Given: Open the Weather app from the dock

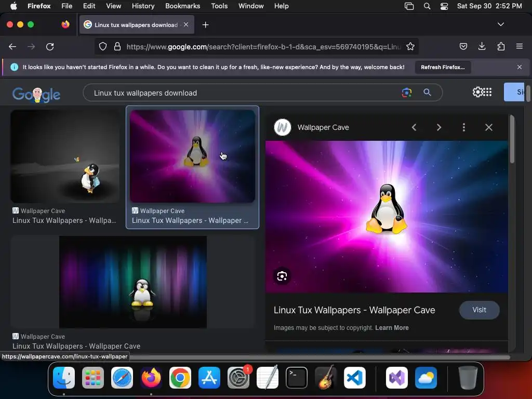Looking at the screenshot, I should (x=426, y=378).
